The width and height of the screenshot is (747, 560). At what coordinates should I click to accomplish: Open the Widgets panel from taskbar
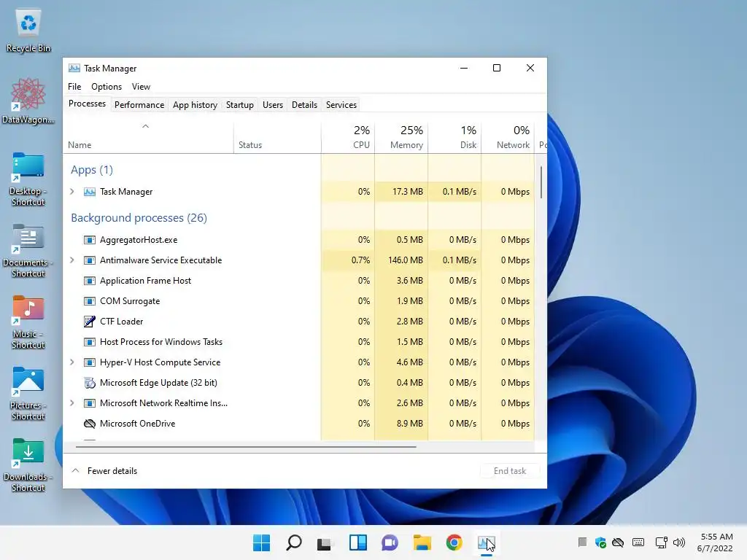point(357,542)
